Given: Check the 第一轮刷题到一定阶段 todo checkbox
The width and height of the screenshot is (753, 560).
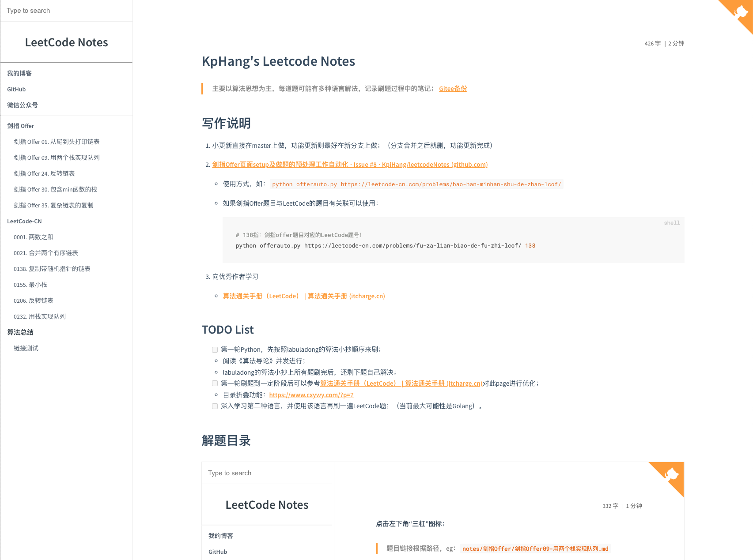Looking at the screenshot, I should [x=215, y=383].
